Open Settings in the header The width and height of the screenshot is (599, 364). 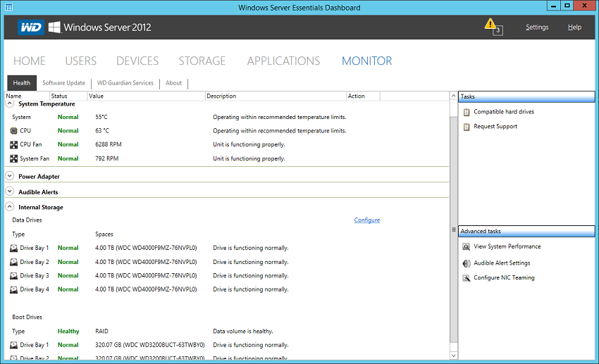(x=537, y=27)
